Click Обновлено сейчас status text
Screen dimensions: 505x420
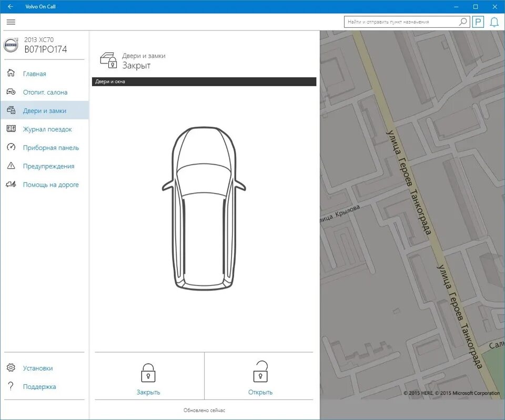pos(204,411)
